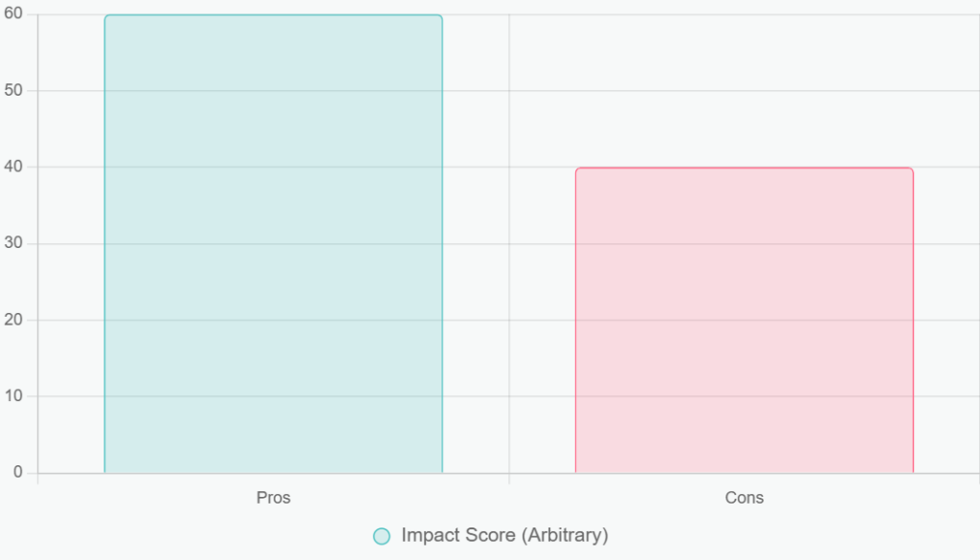This screenshot has width=980, height=560.
Task: Toggle the Impact Score (Arbitrary) legend label
Action: [504, 535]
